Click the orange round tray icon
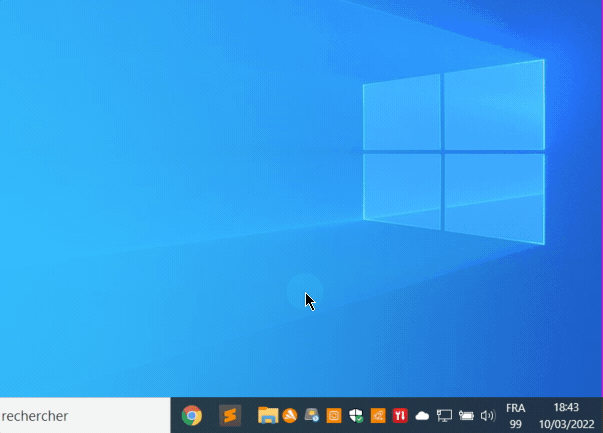The image size is (603, 433). [x=290, y=415]
